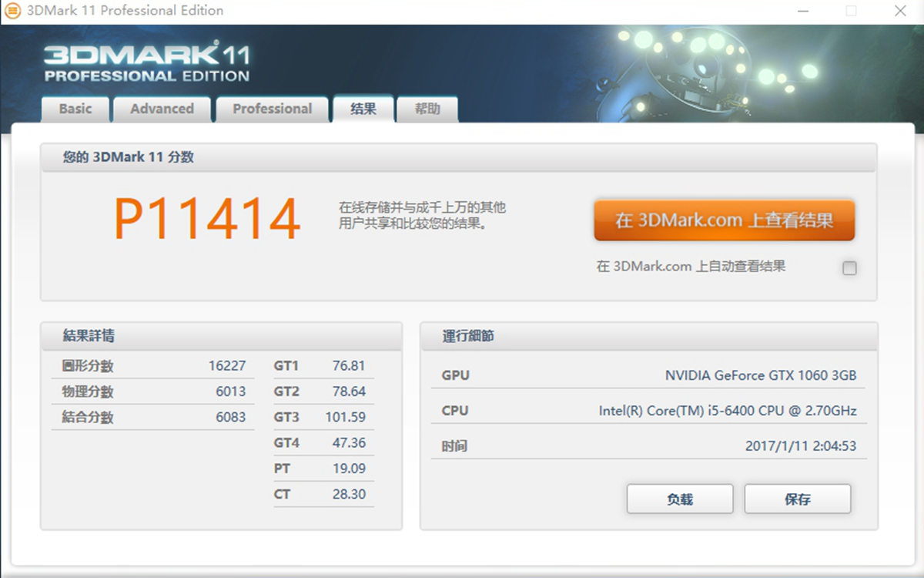Viewport: 924px width, 578px height.
Task: Open the Advanced tab
Action: click(x=162, y=109)
